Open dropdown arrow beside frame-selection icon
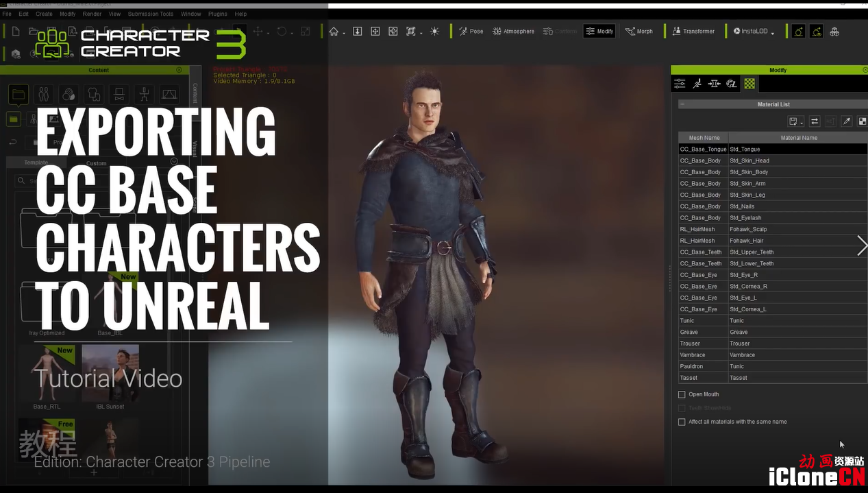Screen dimensions: 868x493 pos(421,33)
